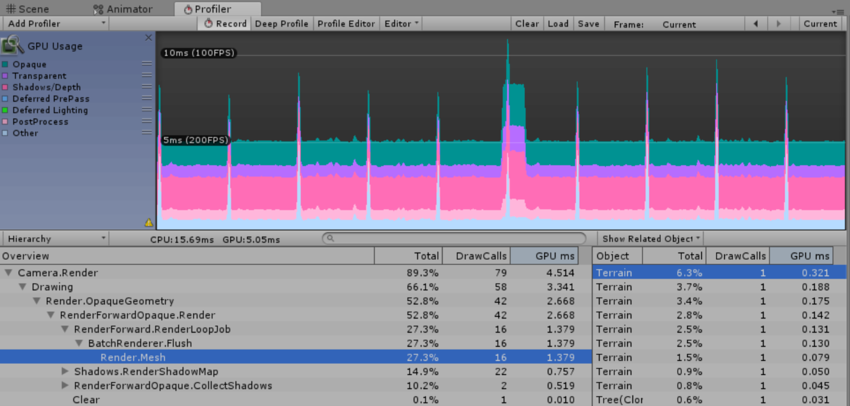Expand Shadows.RenderShadowMap row
850x406 pixels.
tap(65, 371)
